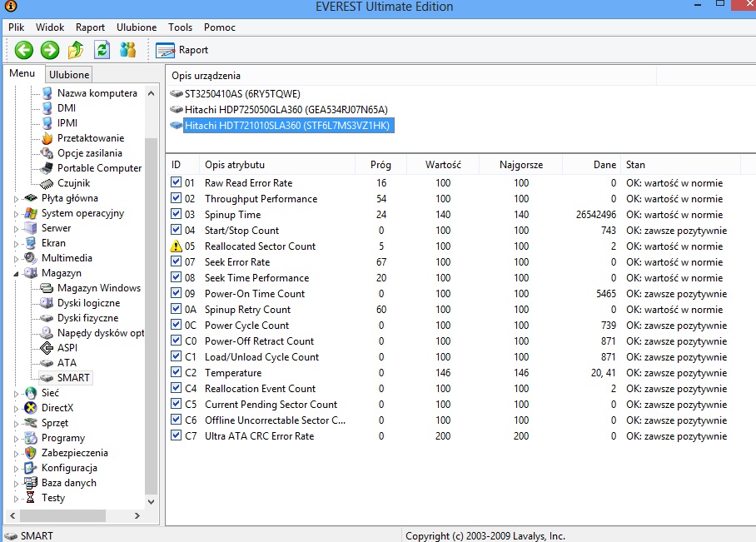Click the Sieć network globe icon
The image size is (756, 542).
point(31,392)
